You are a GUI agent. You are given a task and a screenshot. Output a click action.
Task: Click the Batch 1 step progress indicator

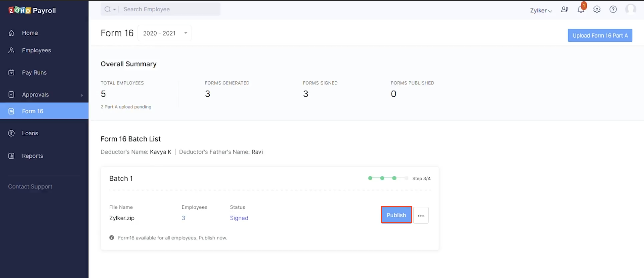point(388,178)
